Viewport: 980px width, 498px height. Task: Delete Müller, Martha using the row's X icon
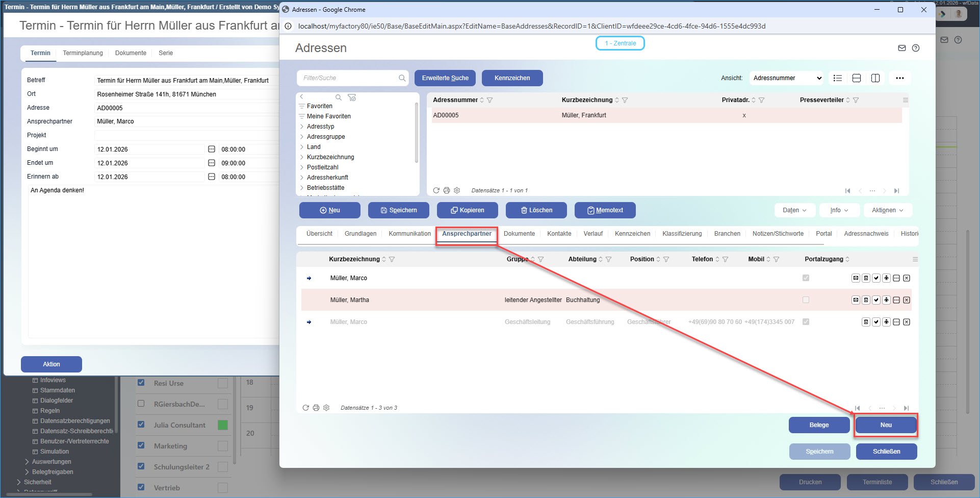point(907,300)
